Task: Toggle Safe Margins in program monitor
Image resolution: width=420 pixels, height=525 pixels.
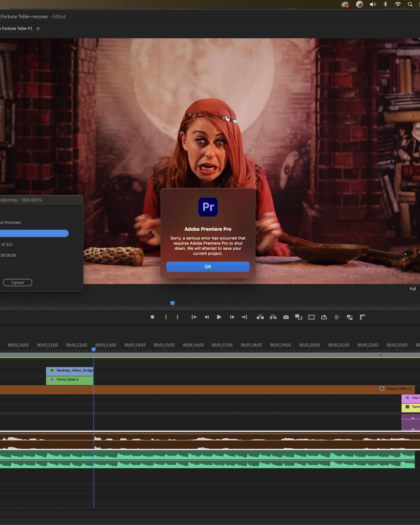Action: click(x=311, y=317)
